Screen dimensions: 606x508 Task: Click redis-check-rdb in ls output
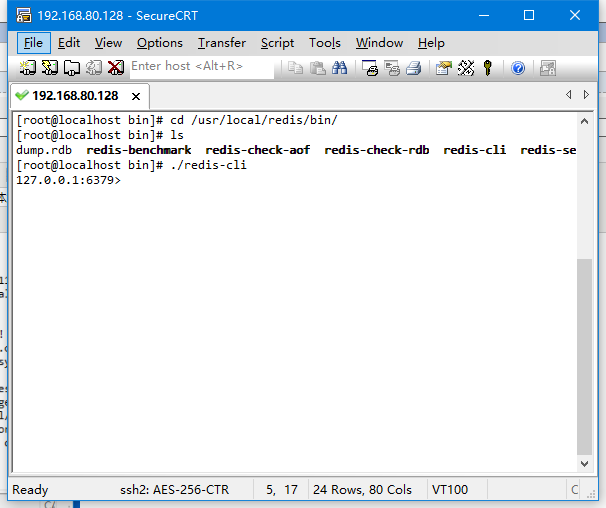tap(377, 150)
